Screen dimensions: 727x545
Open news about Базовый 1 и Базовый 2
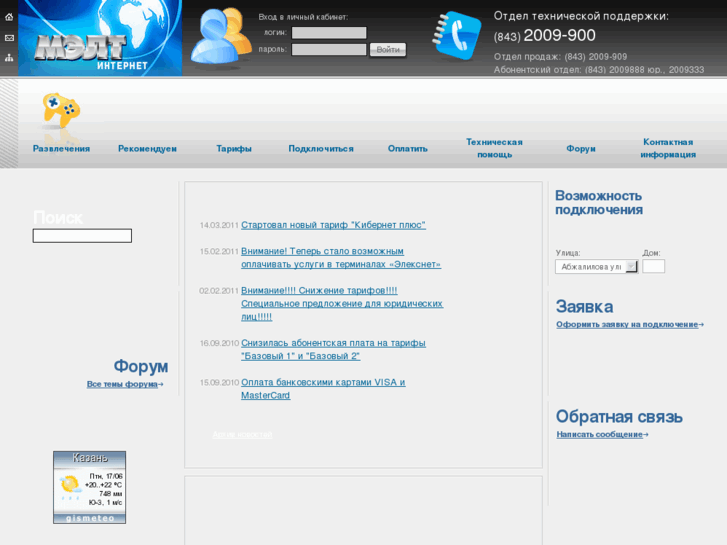333,349
